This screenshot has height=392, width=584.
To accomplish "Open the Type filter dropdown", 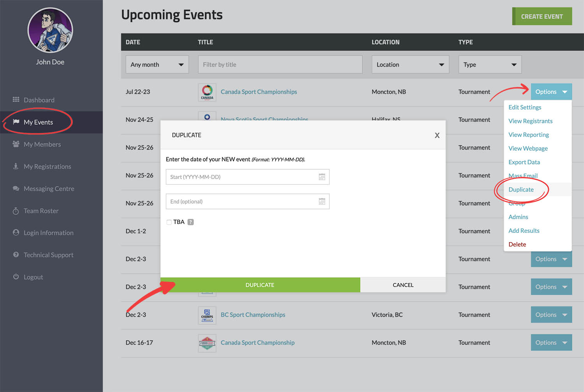I will click(489, 65).
